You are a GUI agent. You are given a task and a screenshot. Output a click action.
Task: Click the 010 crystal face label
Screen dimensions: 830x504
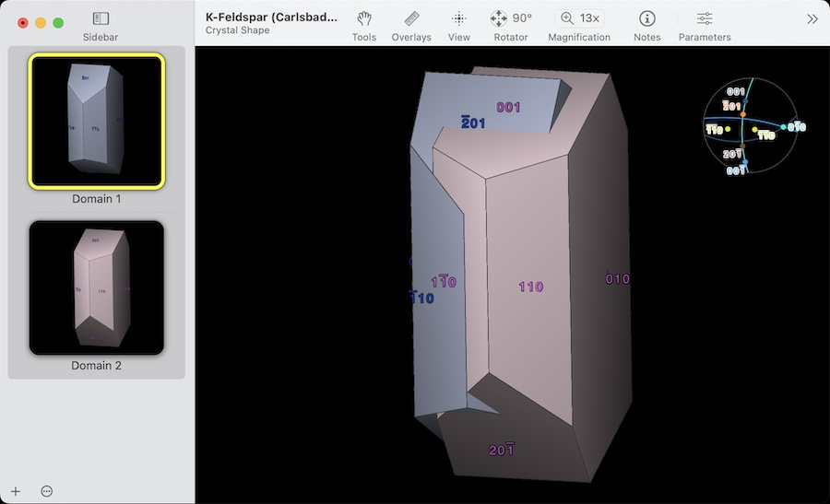[617, 278]
